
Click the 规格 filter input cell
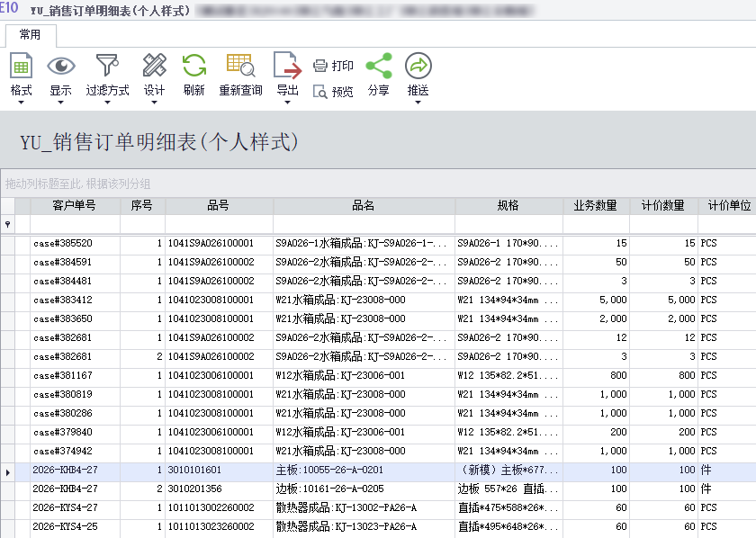pos(508,224)
